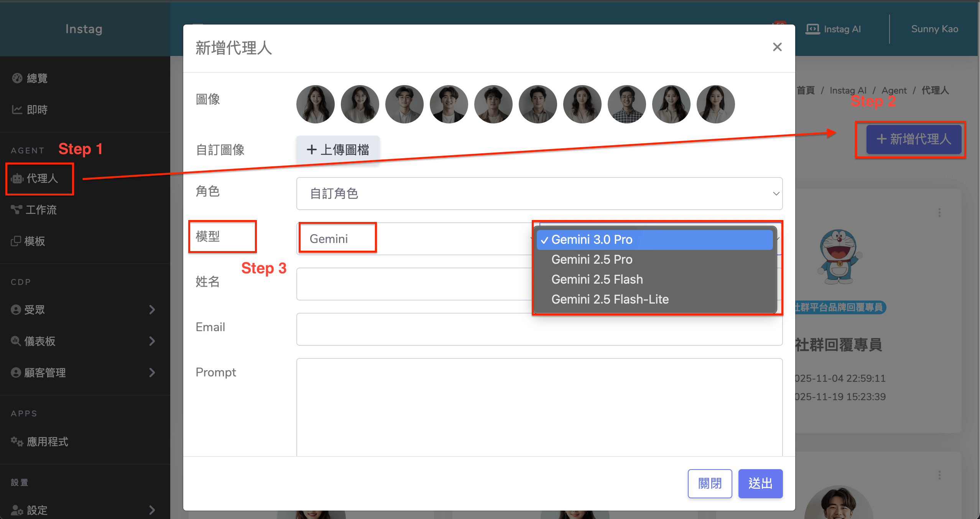Open the 角色 自訂角色 dropdown
980x519 pixels.
point(539,194)
